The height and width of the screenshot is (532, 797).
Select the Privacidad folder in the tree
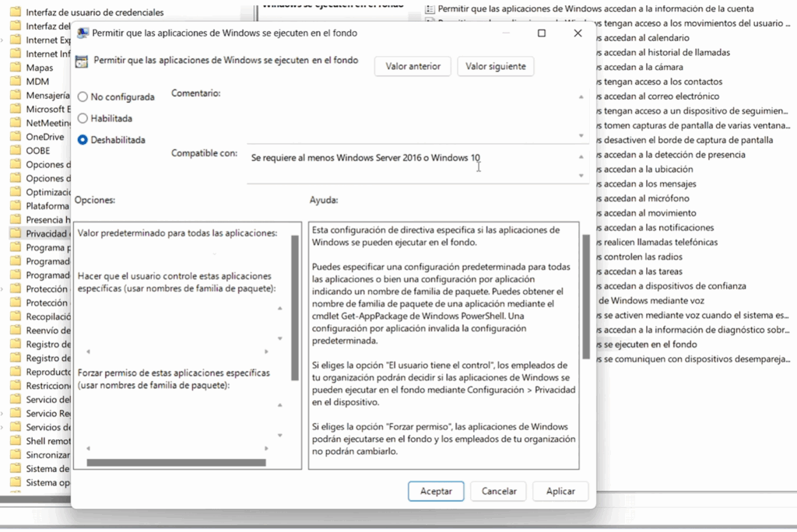tap(46, 234)
